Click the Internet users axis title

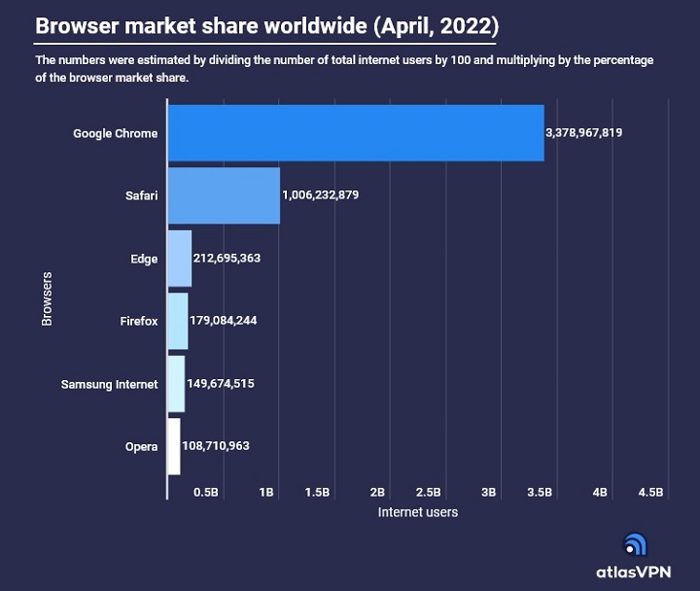click(x=417, y=512)
